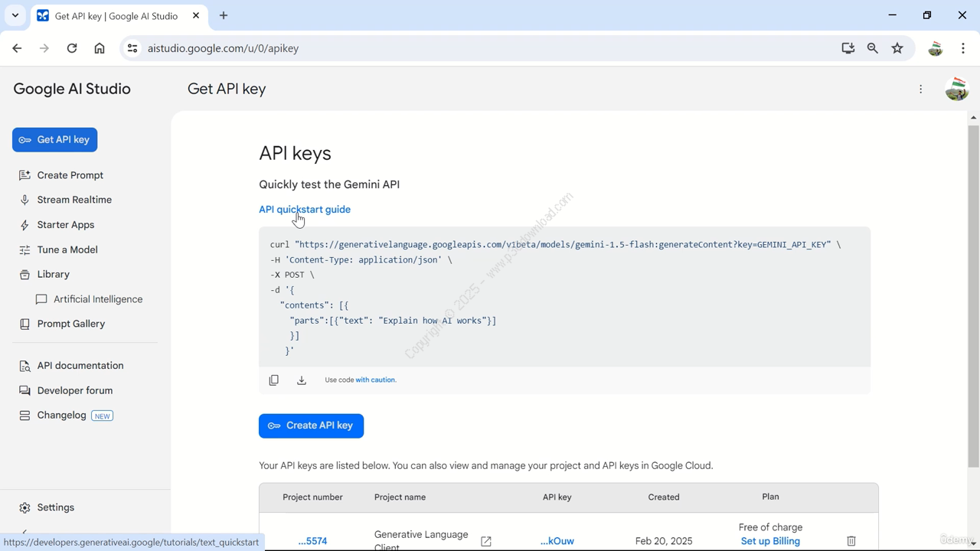Image resolution: width=980 pixels, height=551 pixels.
Task: Click the Set up Billing link
Action: click(770, 541)
